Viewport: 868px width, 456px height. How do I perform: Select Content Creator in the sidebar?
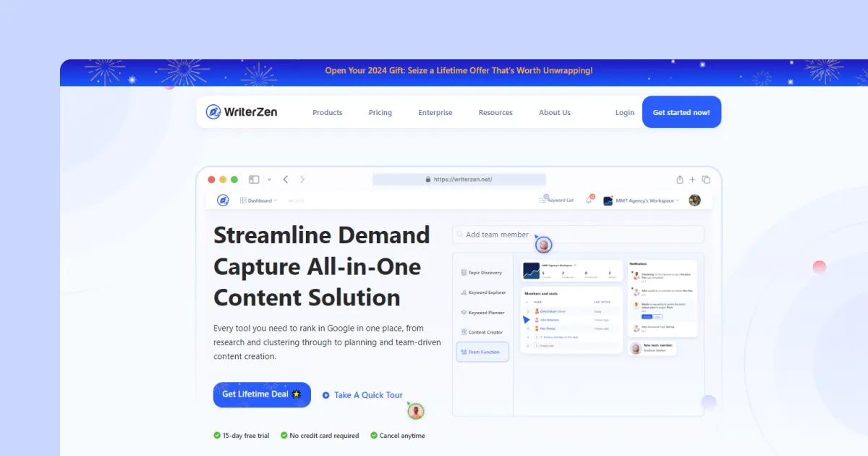tap(482, 332)
